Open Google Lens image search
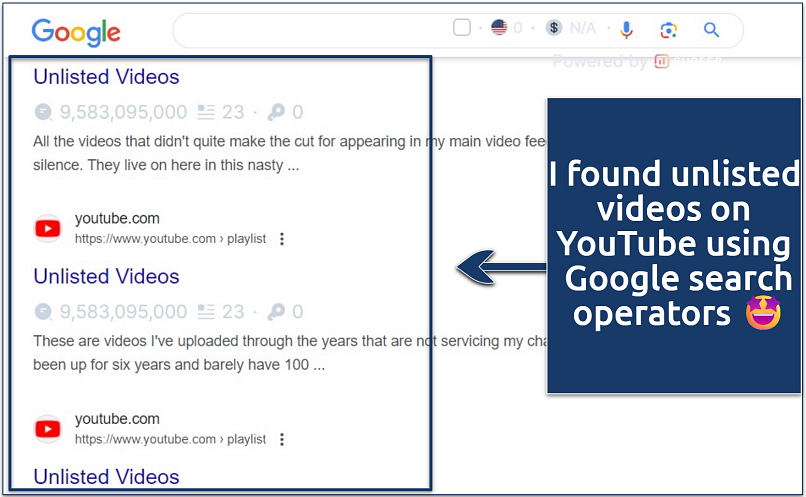 (669, 30)
